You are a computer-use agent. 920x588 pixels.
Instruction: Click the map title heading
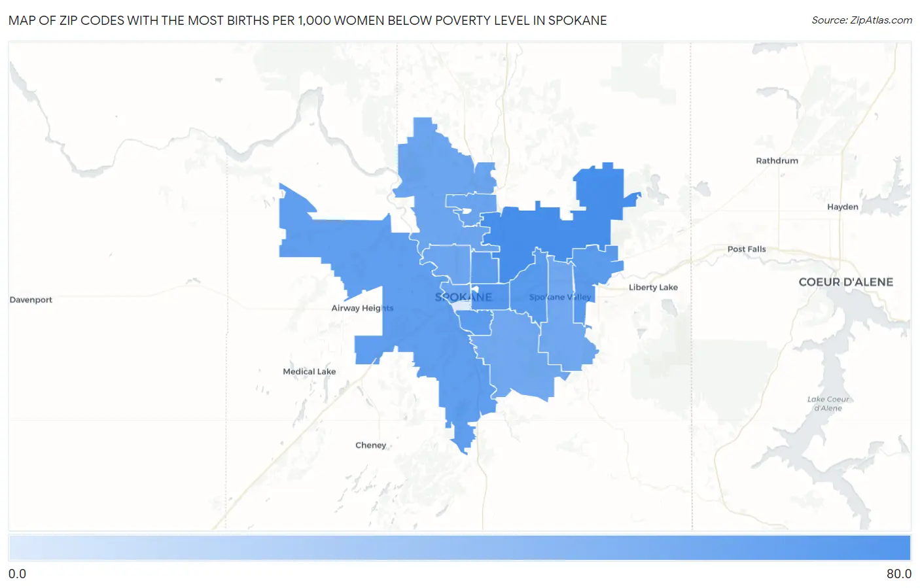pos(308,20)
